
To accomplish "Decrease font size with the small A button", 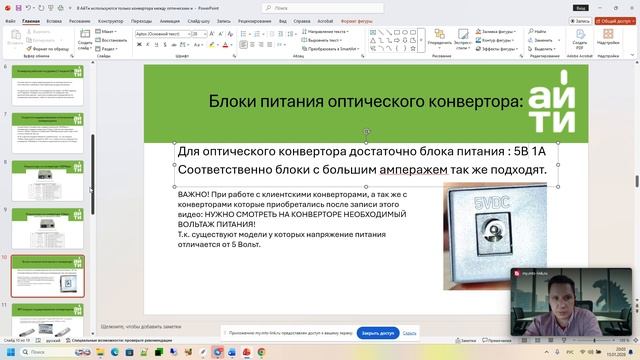I will tap(221, 34).
